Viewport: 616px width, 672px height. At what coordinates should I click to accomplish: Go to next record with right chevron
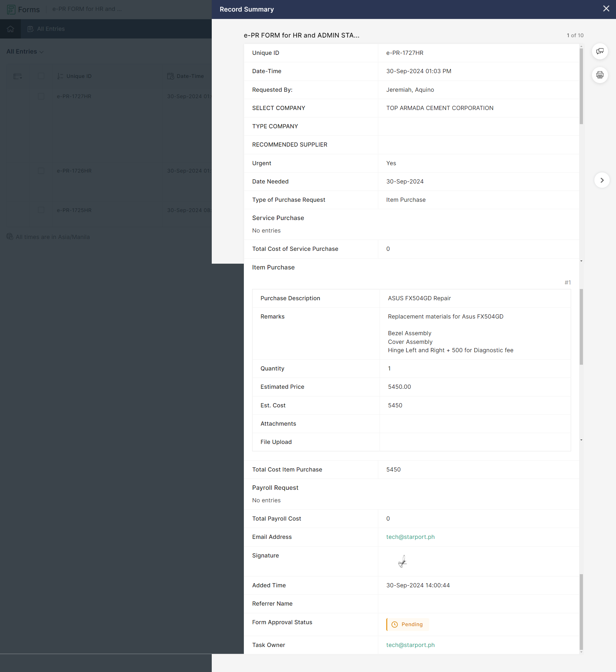[x=602, y=180]
